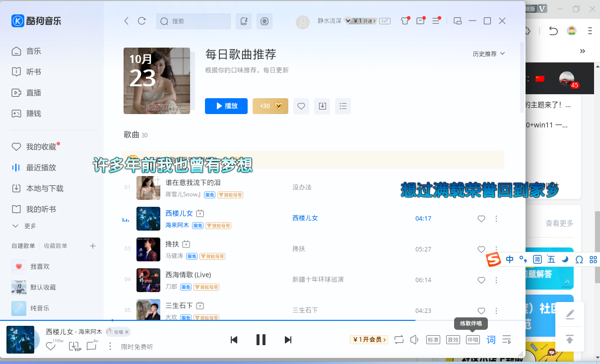Open the play queue list icon
Image resolution: width=600 pixels, height=364 pixels.
[507, 340]
